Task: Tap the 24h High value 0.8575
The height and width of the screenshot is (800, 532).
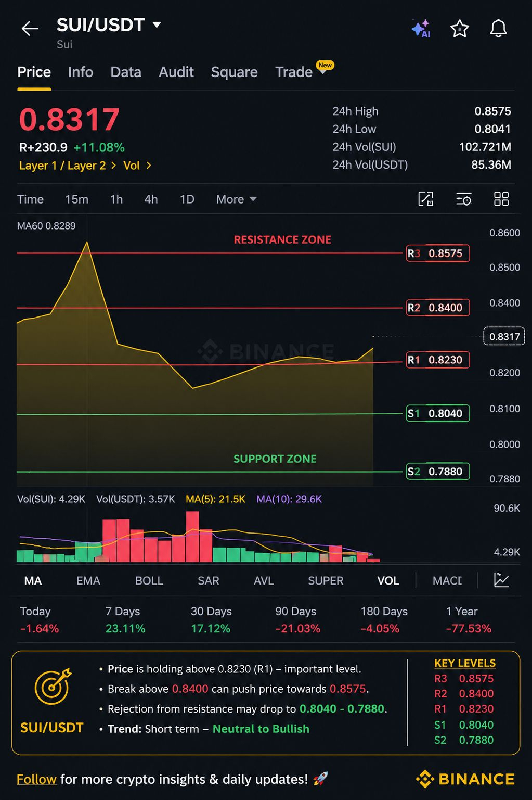Action: (x=492, y=111)
